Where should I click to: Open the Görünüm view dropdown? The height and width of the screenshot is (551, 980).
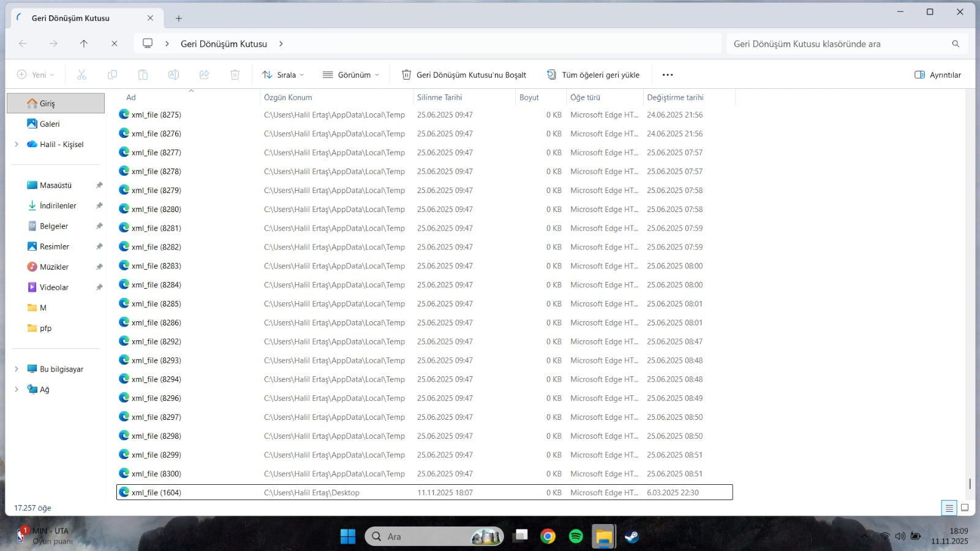pos(351,75)
